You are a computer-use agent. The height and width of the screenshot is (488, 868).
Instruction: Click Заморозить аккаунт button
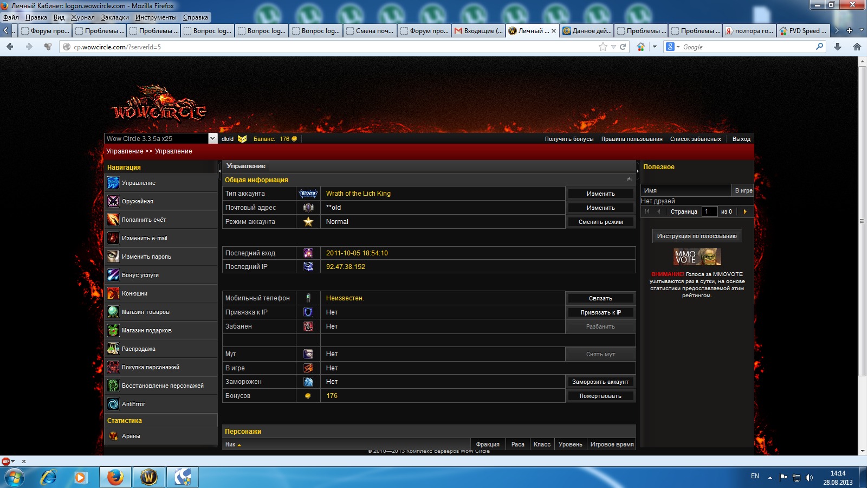pyautogui.click(x=600, y=382)
